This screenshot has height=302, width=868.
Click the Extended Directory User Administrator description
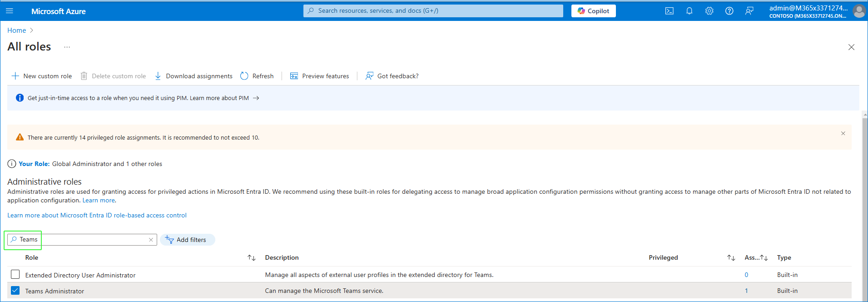(x=379, y=275)
